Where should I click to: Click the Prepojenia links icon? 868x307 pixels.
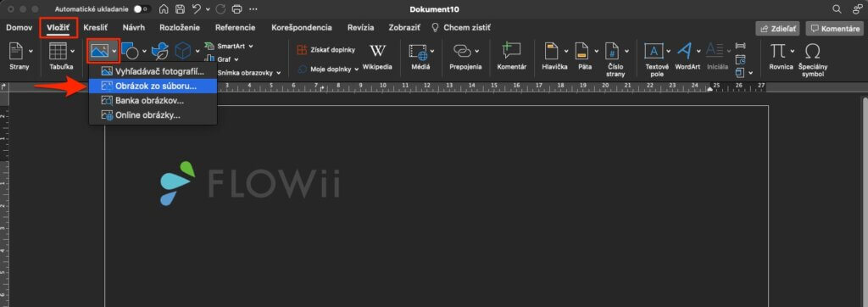pos(462,51)
